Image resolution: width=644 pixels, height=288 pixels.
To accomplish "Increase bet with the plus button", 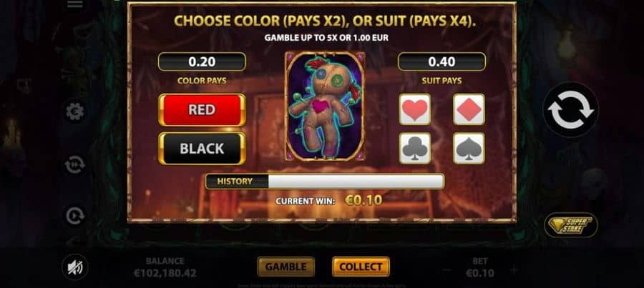I will pos(514,270).
